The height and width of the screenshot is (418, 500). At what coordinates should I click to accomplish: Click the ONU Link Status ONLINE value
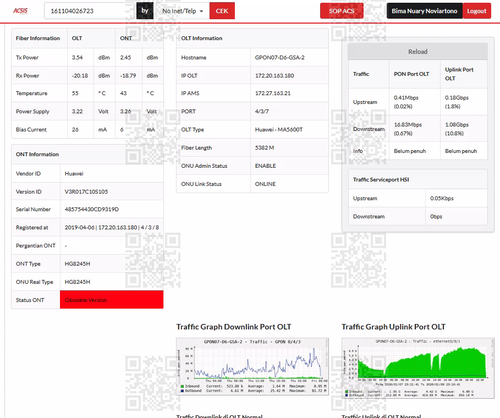pos(265,184)
